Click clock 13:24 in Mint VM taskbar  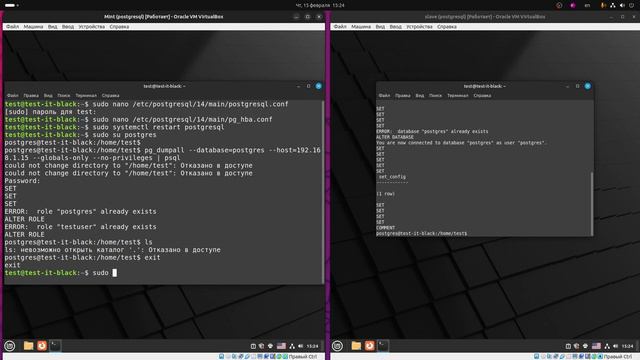pos(312,346)
